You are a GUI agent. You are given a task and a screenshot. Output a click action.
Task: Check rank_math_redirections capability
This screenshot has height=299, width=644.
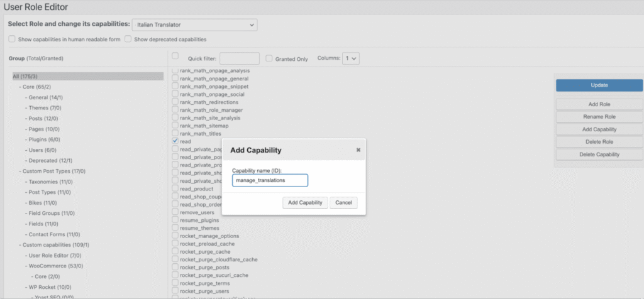click(175, 102)
